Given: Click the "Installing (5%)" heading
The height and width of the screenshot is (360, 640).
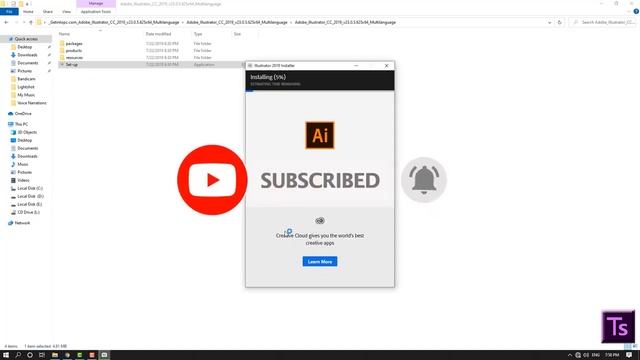Looking at the screenshot, I should pos(268,77).
